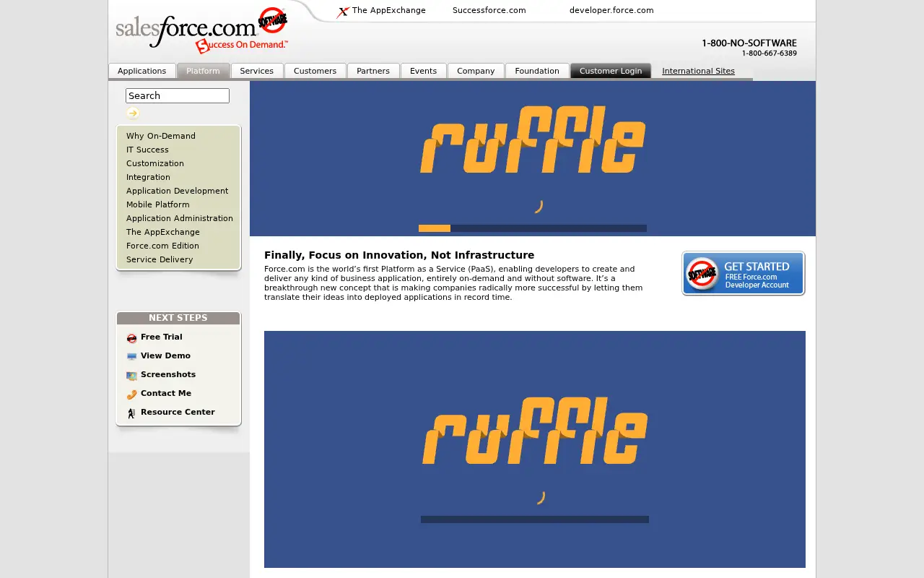
Task: Click the Get Started developer account banner
Action: click(744, 273)
